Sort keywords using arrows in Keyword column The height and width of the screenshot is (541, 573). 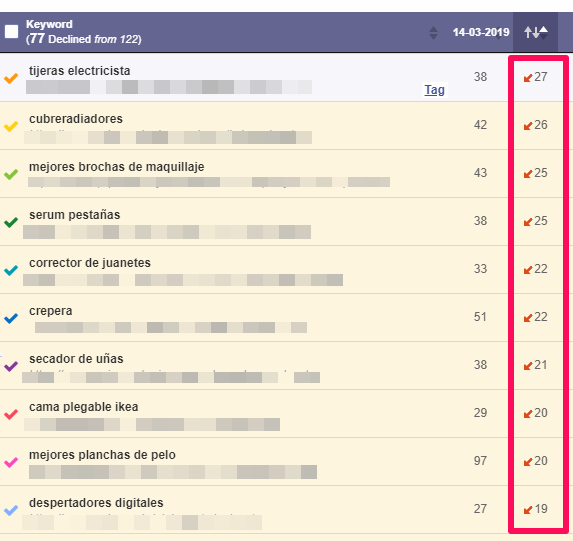433,33
